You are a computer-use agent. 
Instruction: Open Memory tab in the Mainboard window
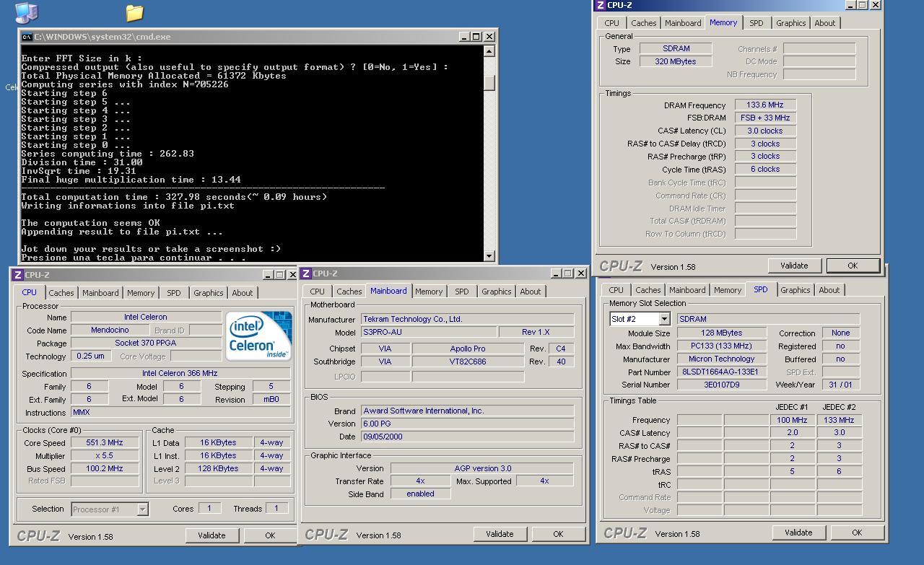click(x=429, y=292)
